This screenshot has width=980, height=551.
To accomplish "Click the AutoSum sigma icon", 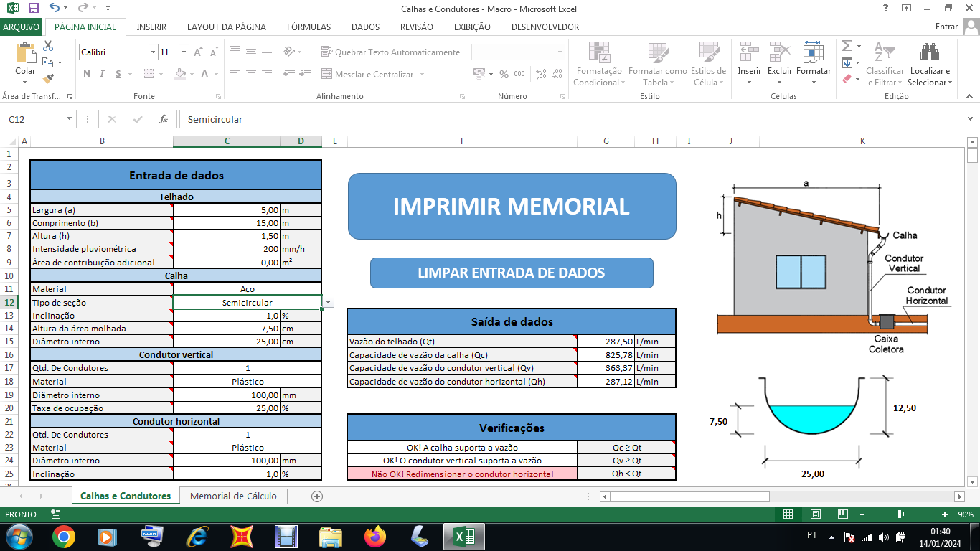I will click(x=847, y=46).
